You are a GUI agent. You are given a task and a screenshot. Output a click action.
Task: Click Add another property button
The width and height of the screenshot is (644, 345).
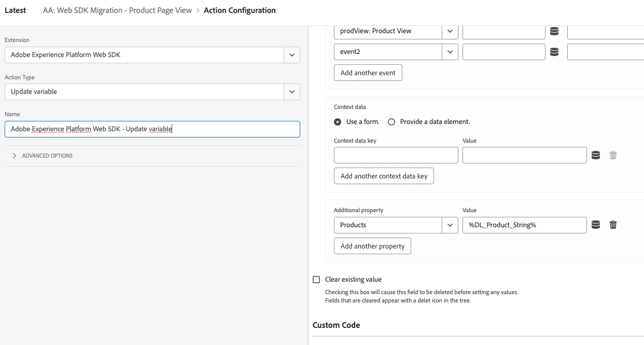point(372,246)
